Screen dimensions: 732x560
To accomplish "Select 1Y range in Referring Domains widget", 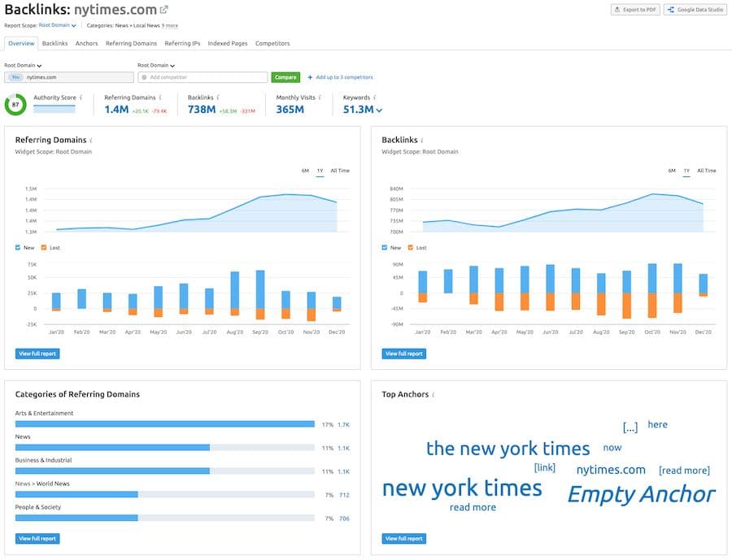I will 320,171.
